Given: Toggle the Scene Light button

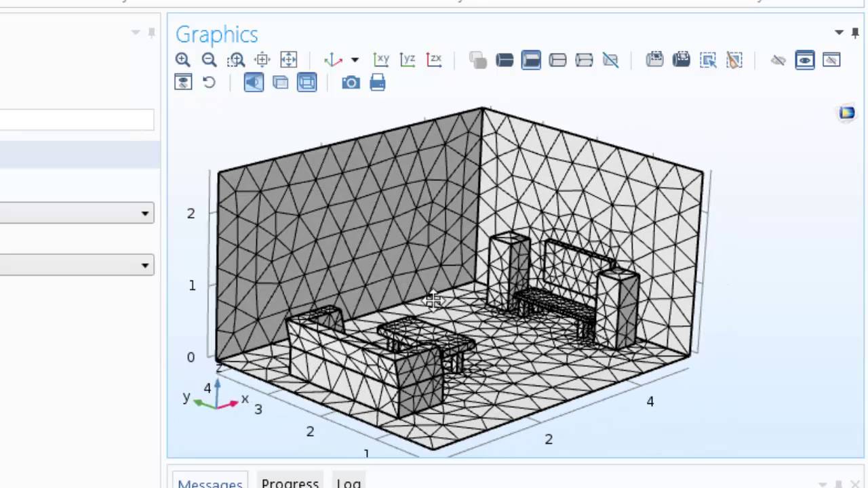Looking at the screenshot, I should pos(254,83).
